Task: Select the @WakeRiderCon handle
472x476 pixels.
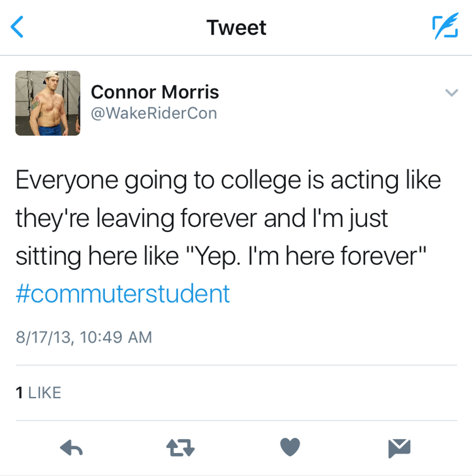Action: [154, 114]
